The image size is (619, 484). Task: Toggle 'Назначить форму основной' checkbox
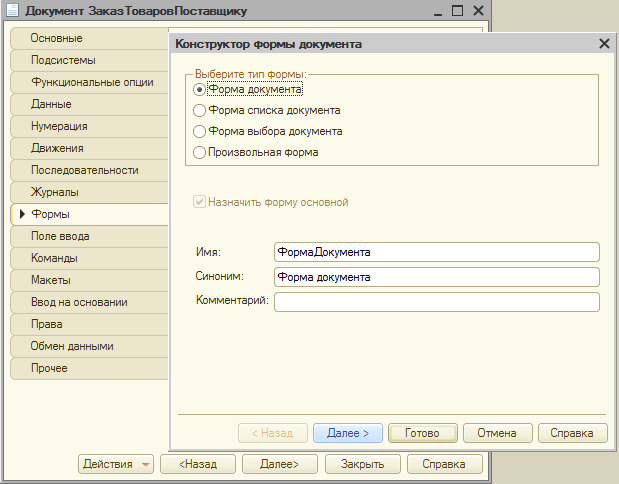[x=199, y=202]
